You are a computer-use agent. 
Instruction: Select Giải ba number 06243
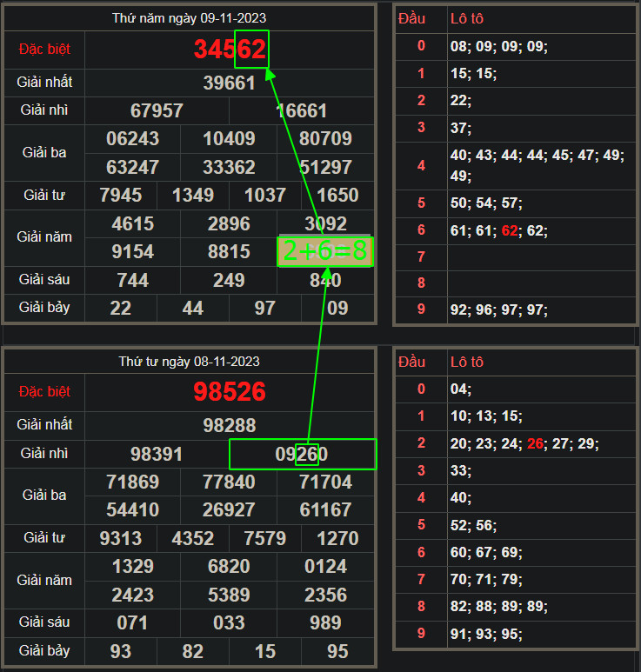[x=133, y=139]
